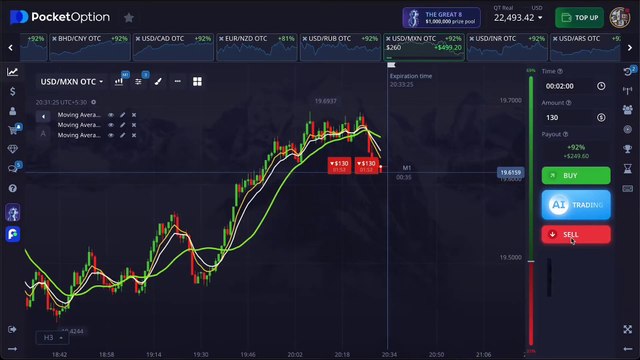Open the help question mark icon
Image resolution: width=640 pixels, height=360 pixels.
click(x=12, y=188)
